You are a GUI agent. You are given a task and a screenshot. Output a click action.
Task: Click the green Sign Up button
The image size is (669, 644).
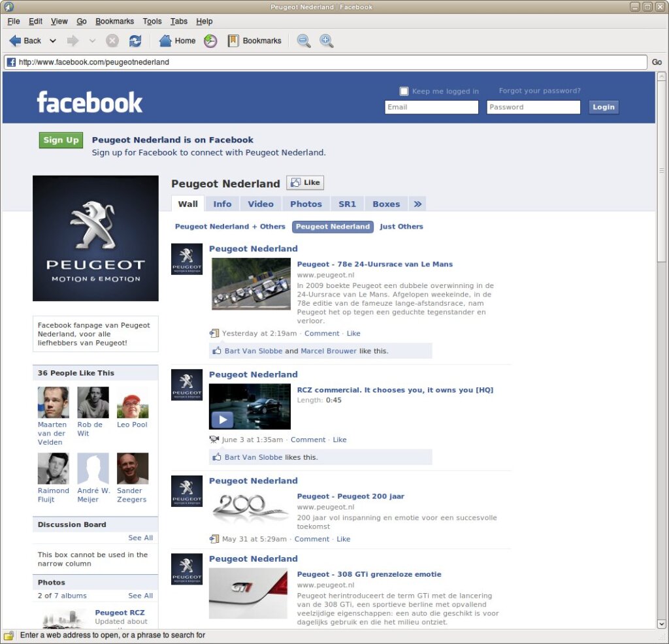[61, 140]
